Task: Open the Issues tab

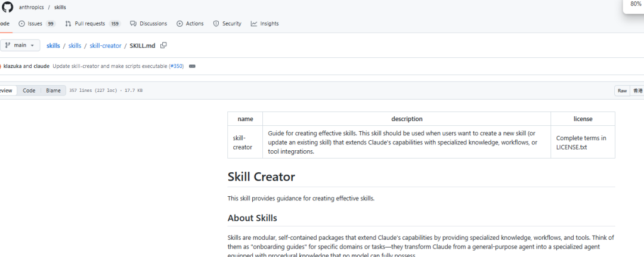Action: point(37,24)
